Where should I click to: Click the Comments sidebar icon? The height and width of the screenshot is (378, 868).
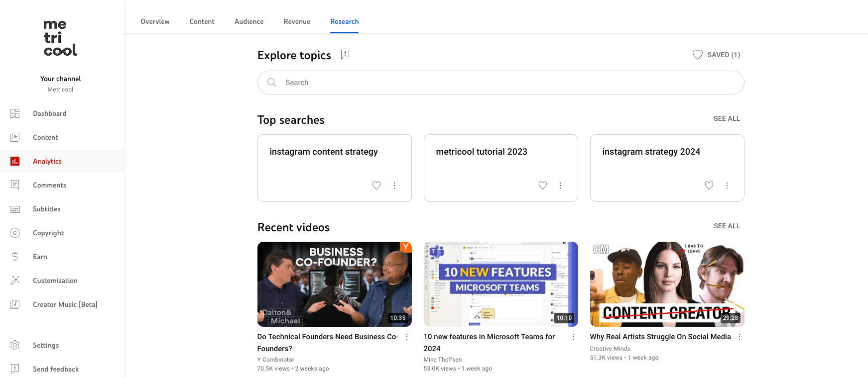coord(15,185)
